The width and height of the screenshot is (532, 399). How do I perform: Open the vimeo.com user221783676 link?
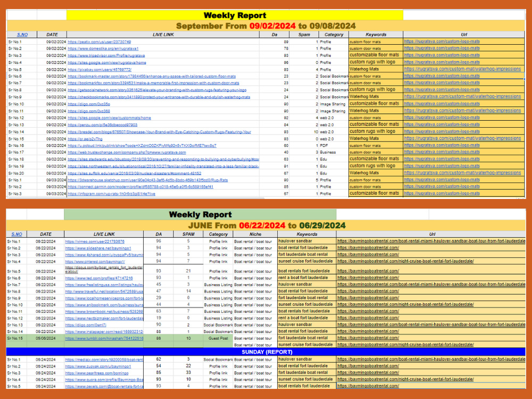pos(95,242)
